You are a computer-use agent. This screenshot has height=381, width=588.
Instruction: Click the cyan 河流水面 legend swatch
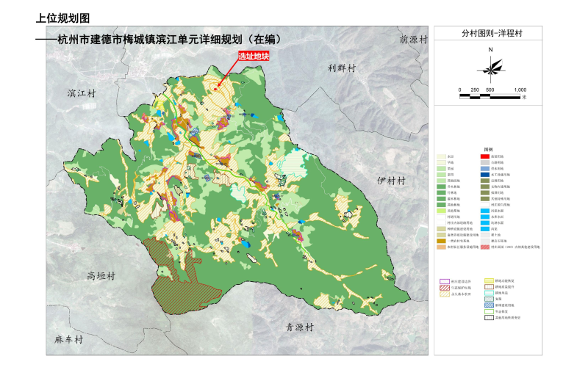[x=486, y=210]
